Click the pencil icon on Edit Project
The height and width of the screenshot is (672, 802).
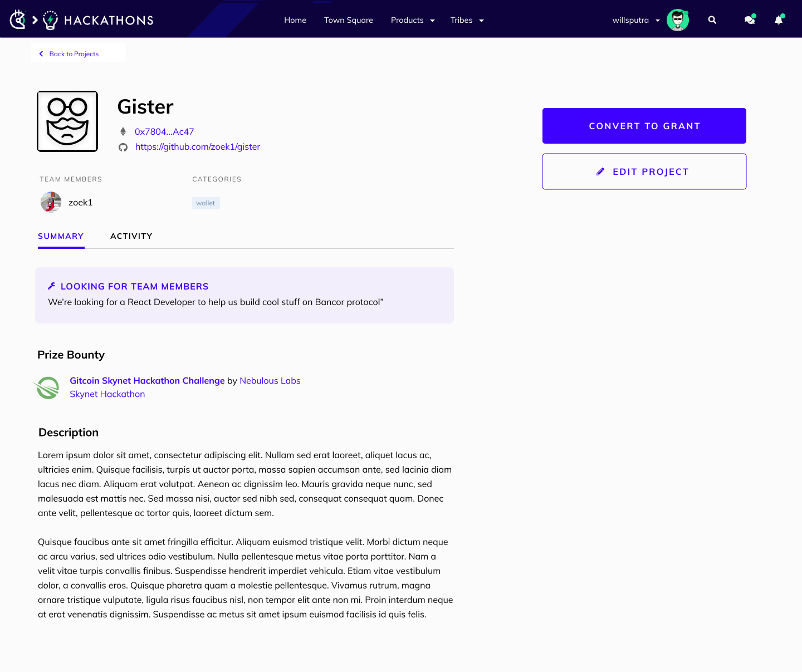coord(600,171)
